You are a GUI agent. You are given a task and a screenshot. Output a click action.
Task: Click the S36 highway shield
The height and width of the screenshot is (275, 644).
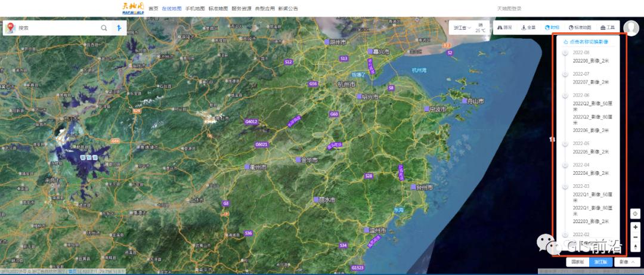248,233
